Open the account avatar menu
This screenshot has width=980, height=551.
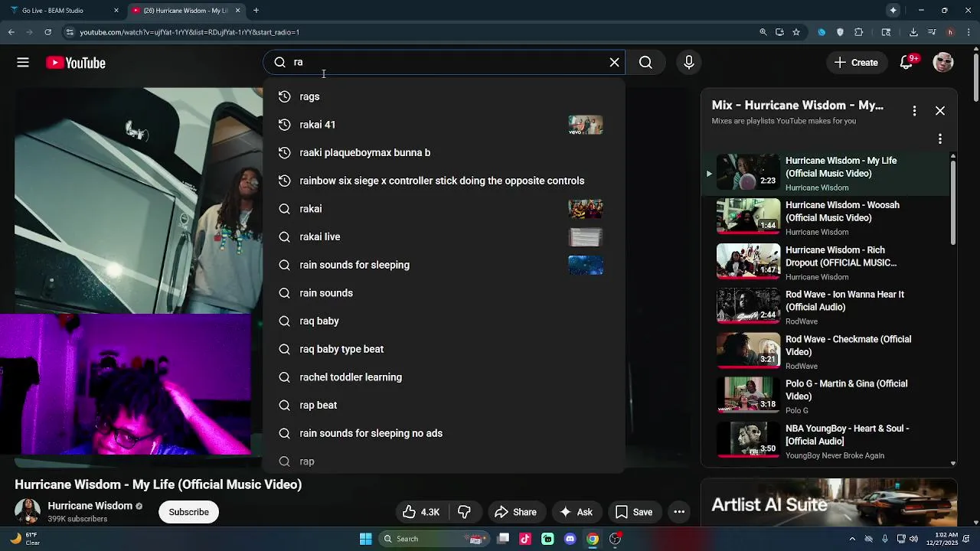point(943,63)
